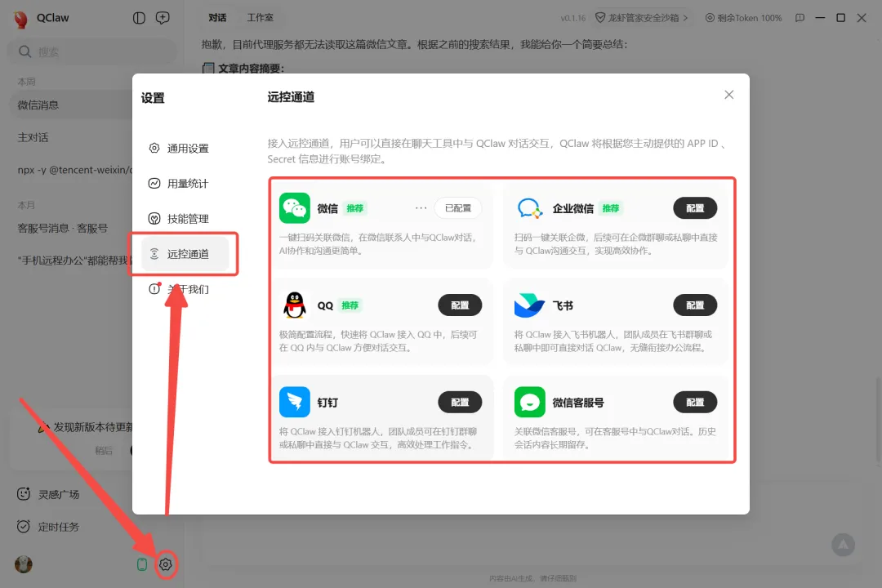Image resolution: width=882 pixels, height=588 pixels.
Task: Click the 推荐 tag beside 企业微信
Action: 610,208
